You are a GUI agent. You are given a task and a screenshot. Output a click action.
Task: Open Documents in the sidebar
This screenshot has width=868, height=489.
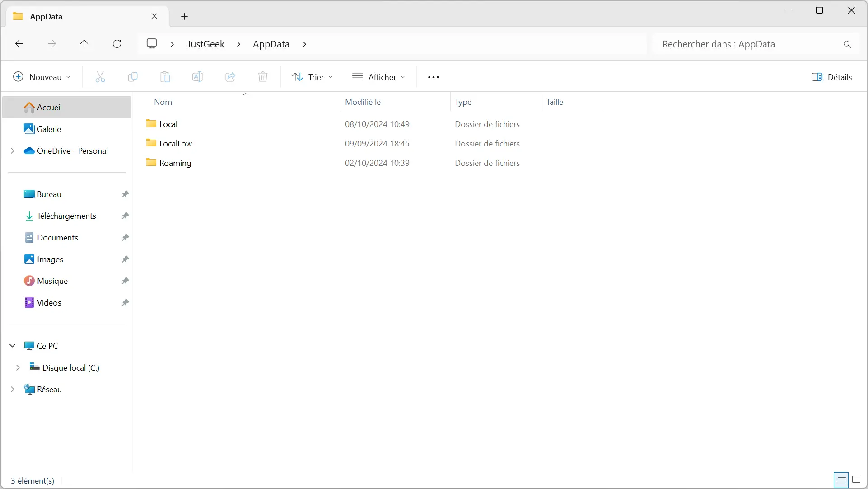pyautogui.click(x=57, y=238)
